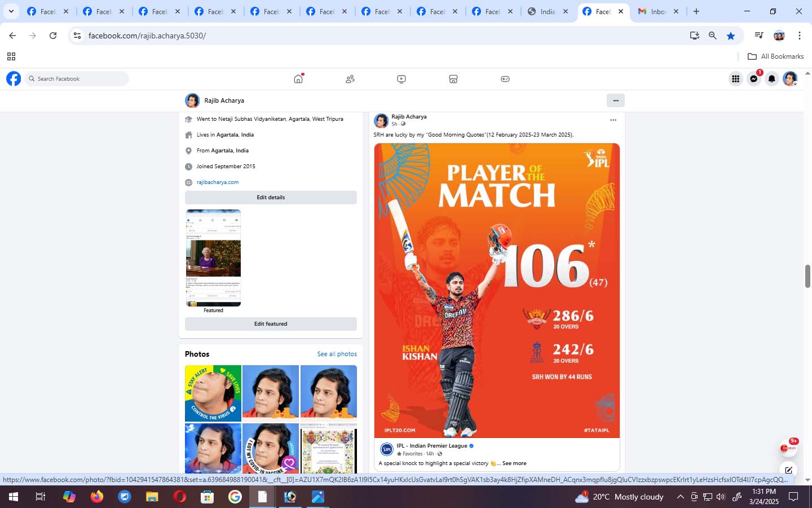The height and width of the screenshot is (508, 812).
Task: Open the Stay Alert Control the Virus photo
Action: point(213,393)
